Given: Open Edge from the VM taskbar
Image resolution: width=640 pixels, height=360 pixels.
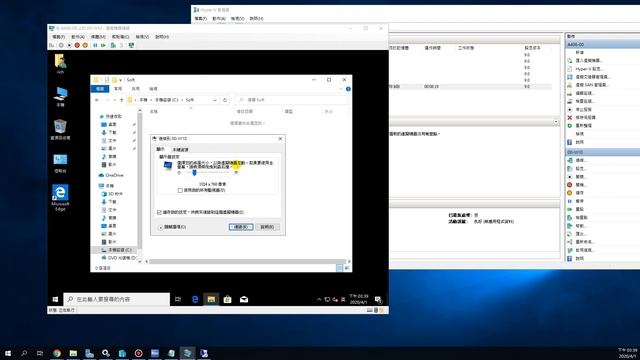Looking at the screenshot, I should [x=195, y=299].
